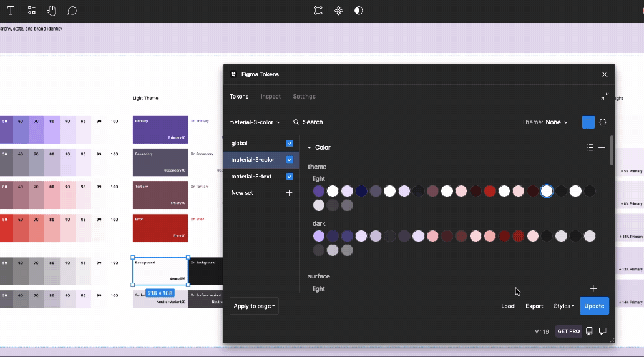The height and width of the screenshot is (357, 644).
Task: Select the Text tool in Figma toolbar
Action: click(x=11, y=11)
